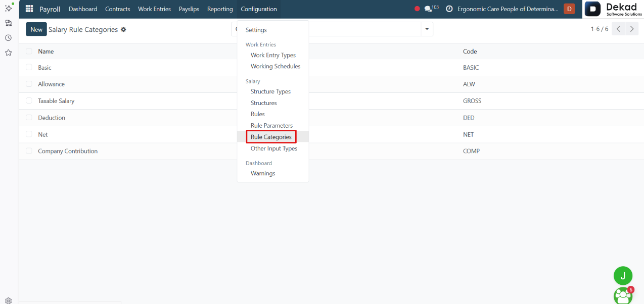Go to the previous page arrow
644x304 pixels.
618,29
